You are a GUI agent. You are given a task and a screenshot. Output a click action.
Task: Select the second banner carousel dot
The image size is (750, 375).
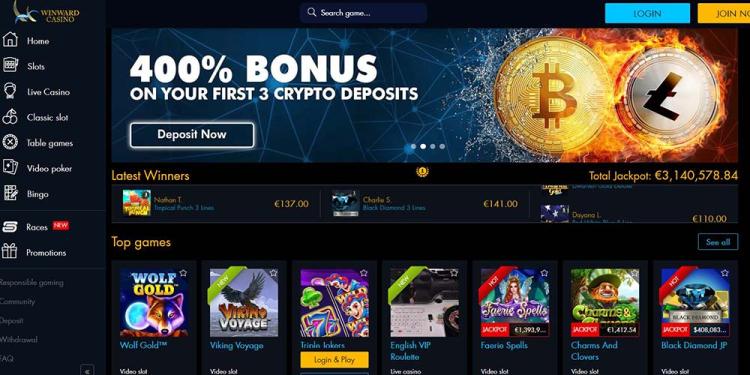[423, 146]
